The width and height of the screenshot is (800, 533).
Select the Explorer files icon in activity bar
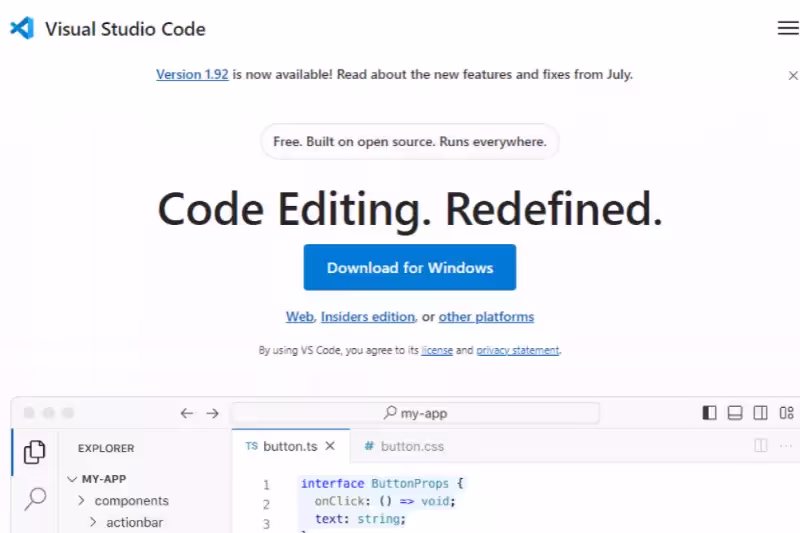(35, 452)
